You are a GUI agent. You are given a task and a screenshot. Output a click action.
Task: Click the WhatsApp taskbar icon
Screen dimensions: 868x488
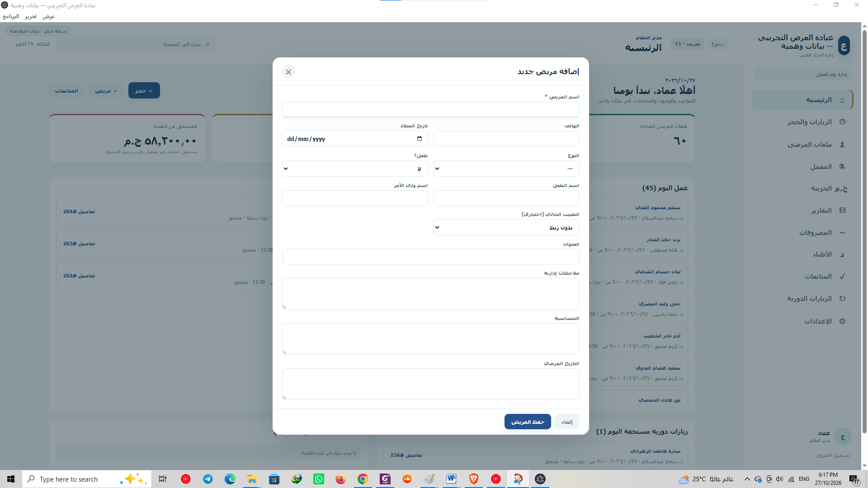[319, 479]
